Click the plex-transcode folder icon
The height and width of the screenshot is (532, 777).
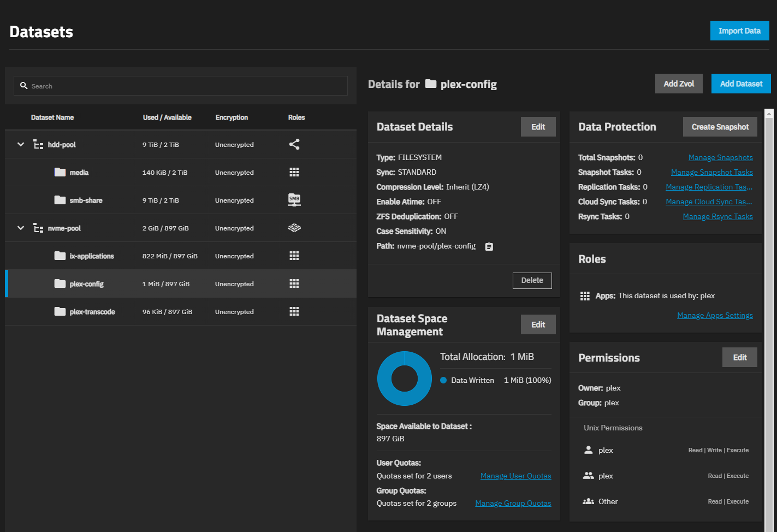coord(60,311)
